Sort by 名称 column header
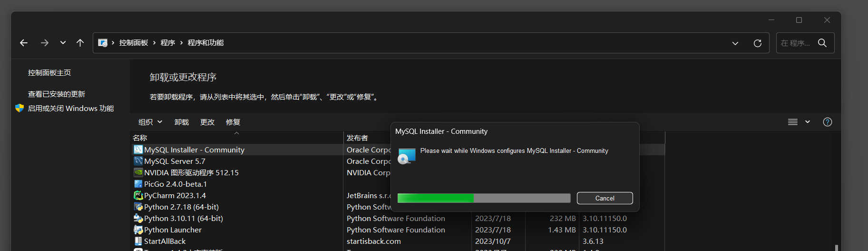Image resolution: width=868 pixels, height=251 pixels. tap(237, 138)
